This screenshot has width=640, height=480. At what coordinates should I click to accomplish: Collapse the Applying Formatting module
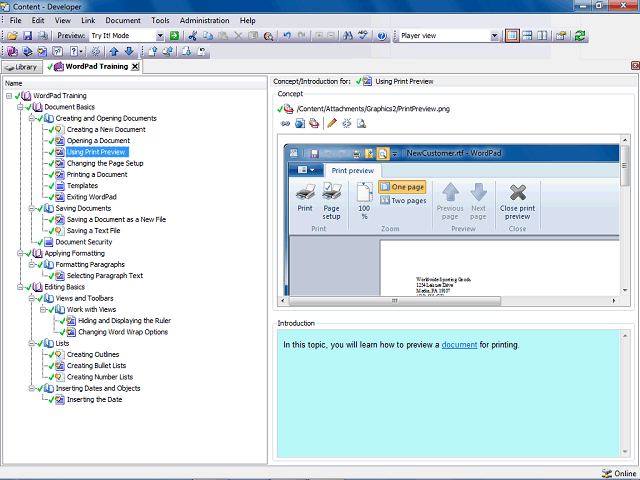point(20,253)
